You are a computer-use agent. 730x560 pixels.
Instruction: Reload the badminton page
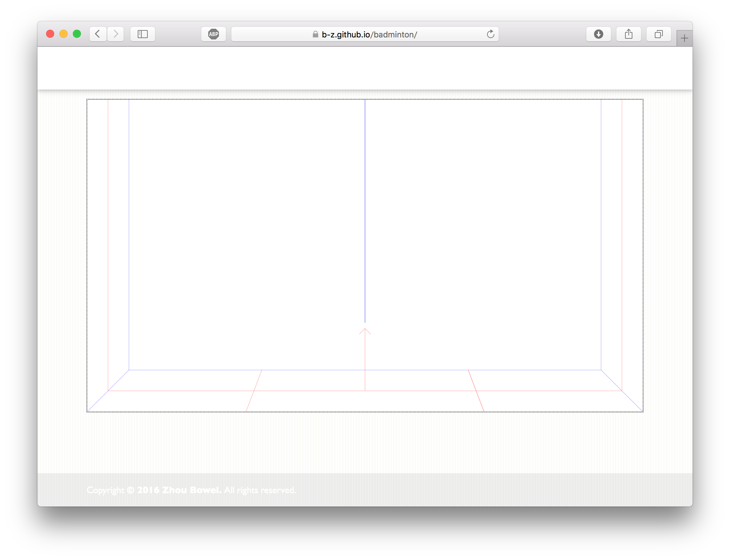(x=490, y=34)
